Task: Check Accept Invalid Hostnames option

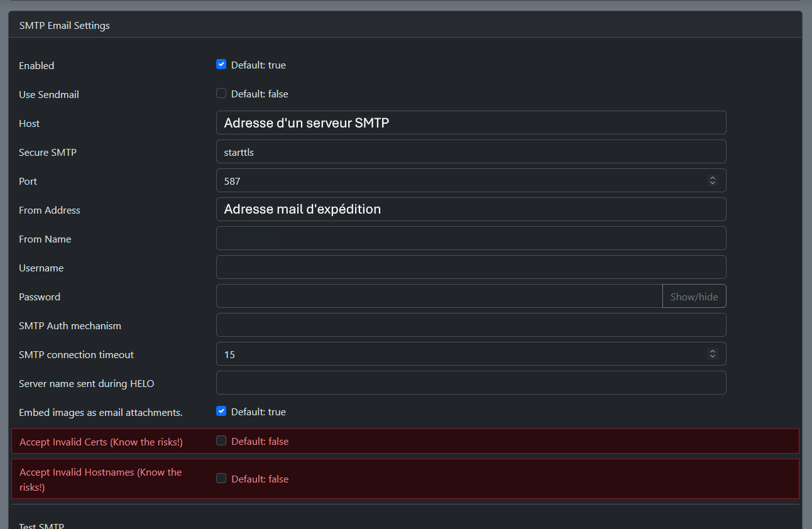Action: click(x=221, y=479)
